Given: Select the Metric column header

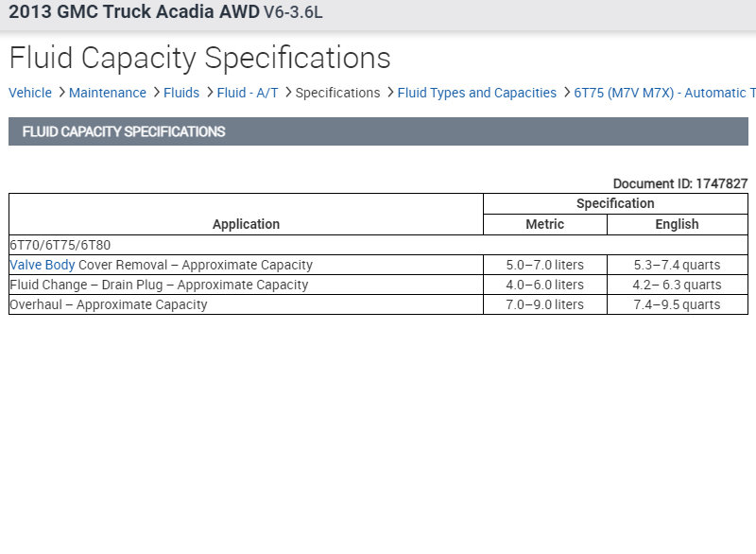Looking at the screenshot, I should [544, 224].
